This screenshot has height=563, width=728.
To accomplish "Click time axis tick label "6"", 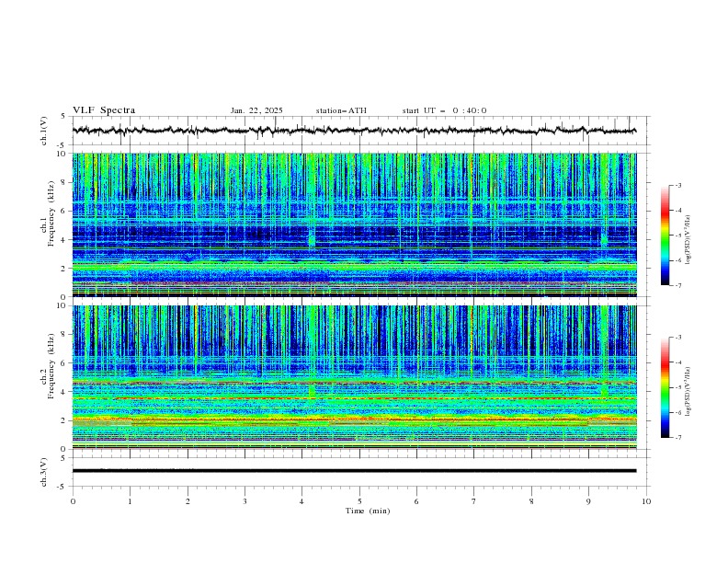I will coord(416,501).
